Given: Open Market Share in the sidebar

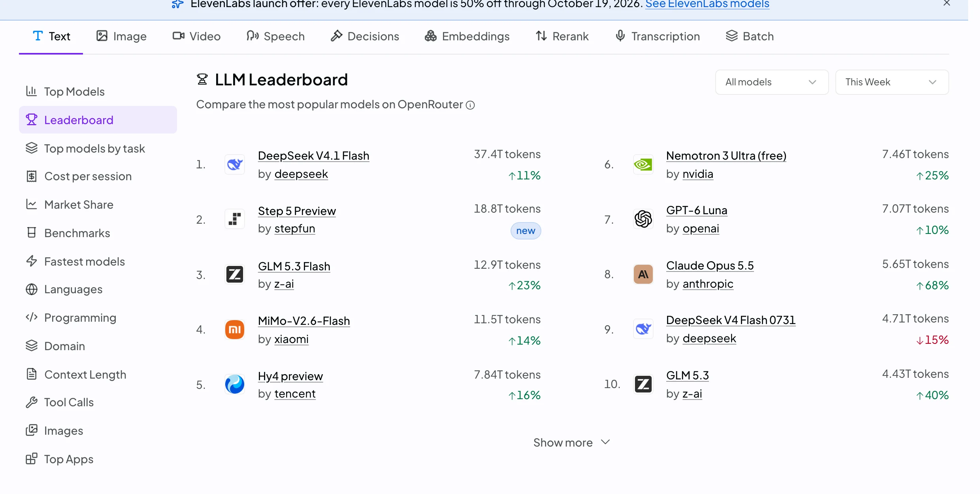Looking at the screenshot, I should 98,205.
